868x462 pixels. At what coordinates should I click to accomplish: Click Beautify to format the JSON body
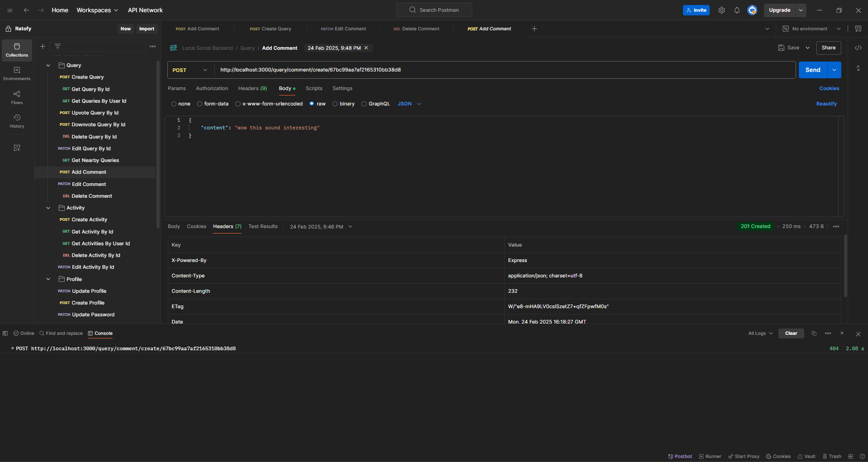tap(826, 104)
